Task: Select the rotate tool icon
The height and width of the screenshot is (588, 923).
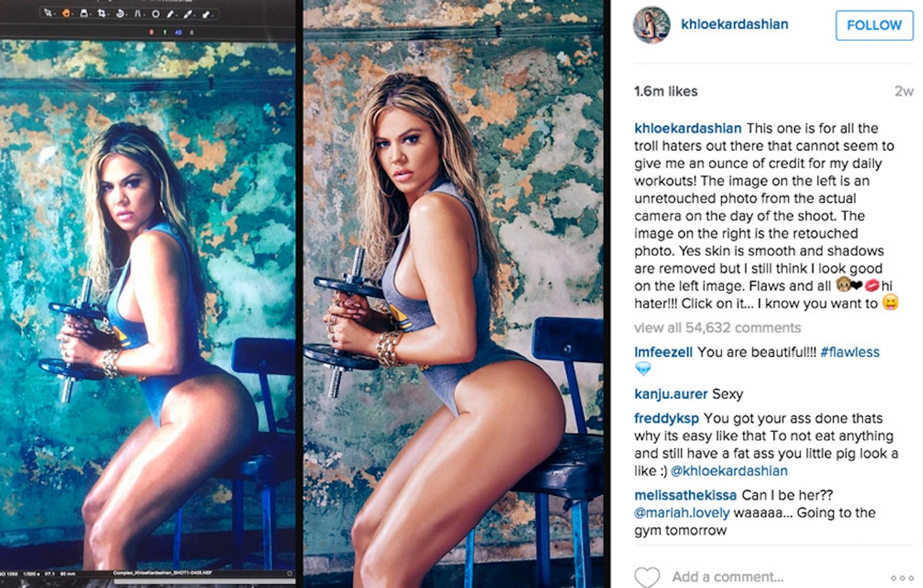Action: click(120, 13)
